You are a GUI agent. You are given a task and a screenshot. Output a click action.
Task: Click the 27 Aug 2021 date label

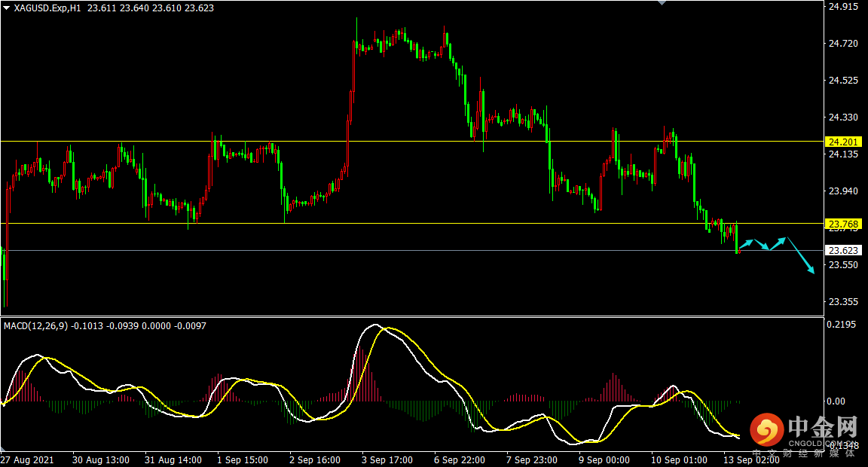28,459
